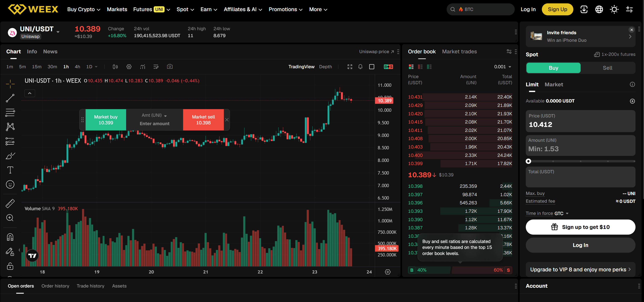Switch to the Market trades tab
Viewport: 644px width, 302px height.
pyautogui.click(x=459, y=51)
